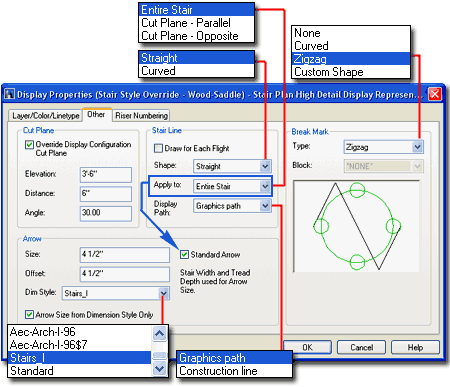
Task: Select Graphics path option
Action: [x=234, y=358]
